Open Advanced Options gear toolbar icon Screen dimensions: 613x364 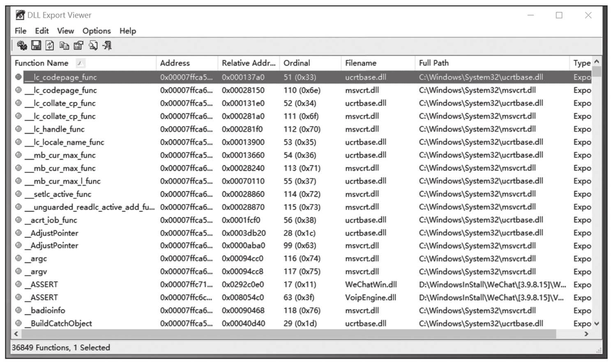(x=22, y=46)
